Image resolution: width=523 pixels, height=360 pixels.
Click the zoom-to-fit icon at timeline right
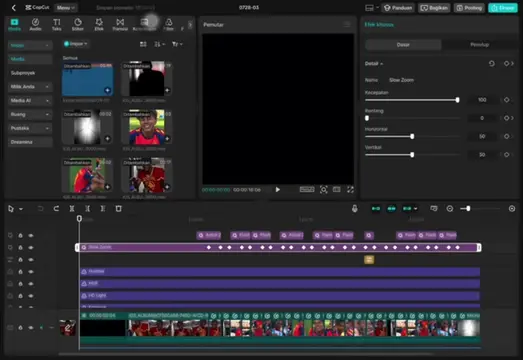tap(512, 209)
